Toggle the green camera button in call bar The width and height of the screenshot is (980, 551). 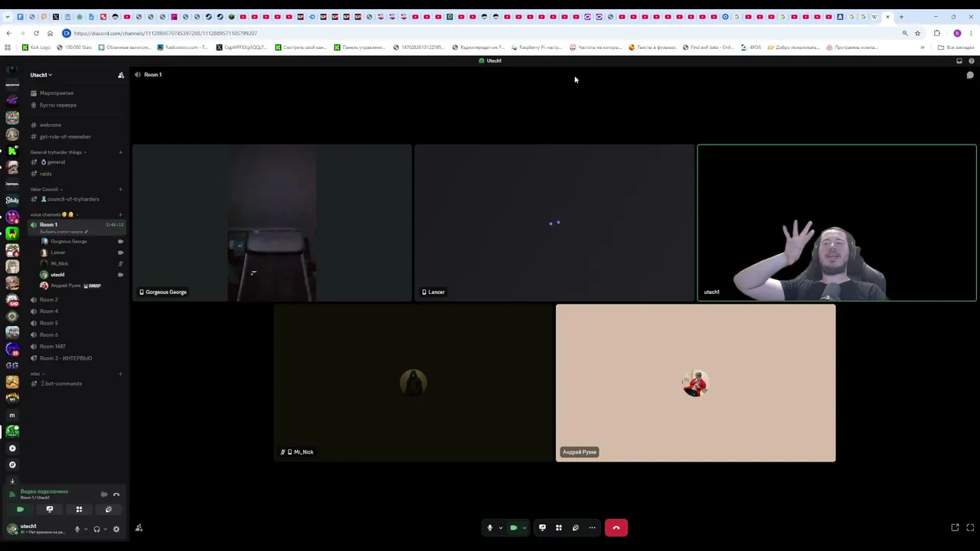pos(514,527)
